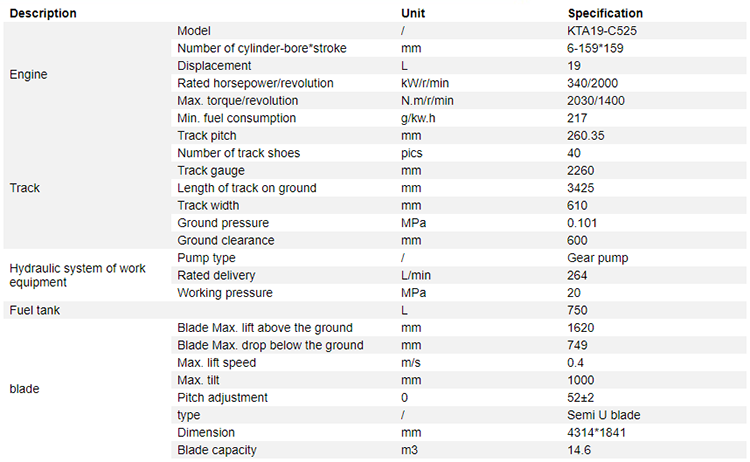Click the Specification column header

tap(605, 13)
